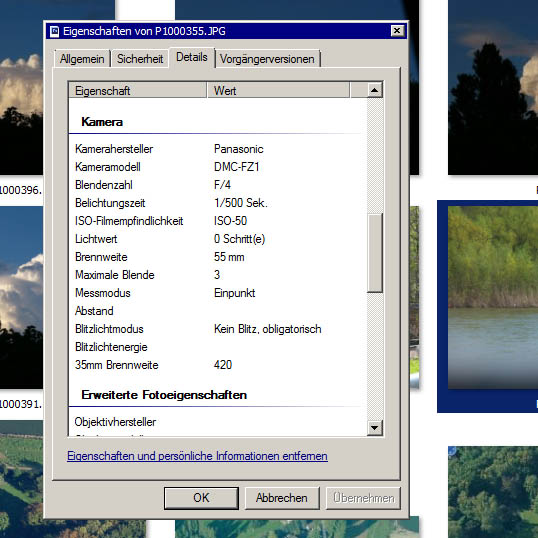Select the 35mm Brennweite property
The image size is (538, 538).
218,365
